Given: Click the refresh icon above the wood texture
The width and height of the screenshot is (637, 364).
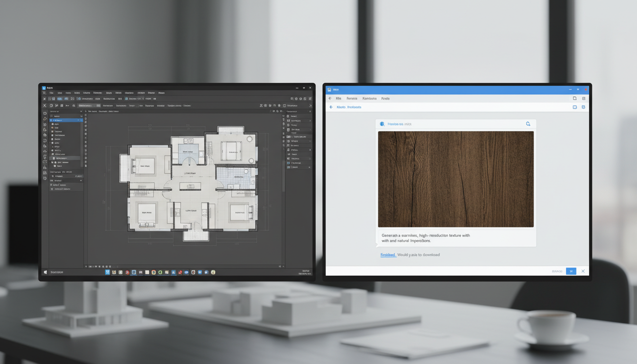Looking at the screenshot, I should click(x=528, y=124).
